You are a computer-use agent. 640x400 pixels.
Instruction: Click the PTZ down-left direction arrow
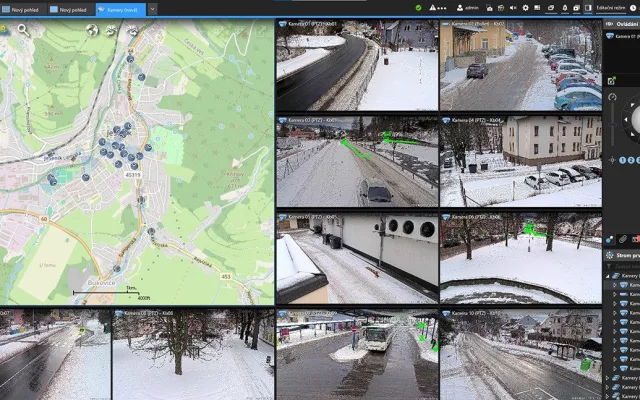point(633,134)
